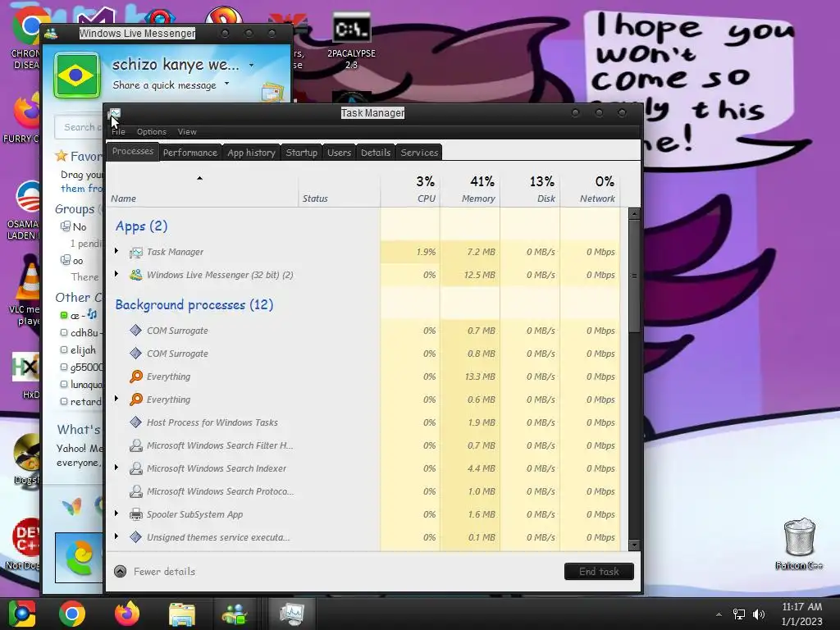The width and height of the screenshot is (840, 630).
Task: Select the Windows Live Messenger process icon
Action: pyautogui.click(x=136, y=275)
